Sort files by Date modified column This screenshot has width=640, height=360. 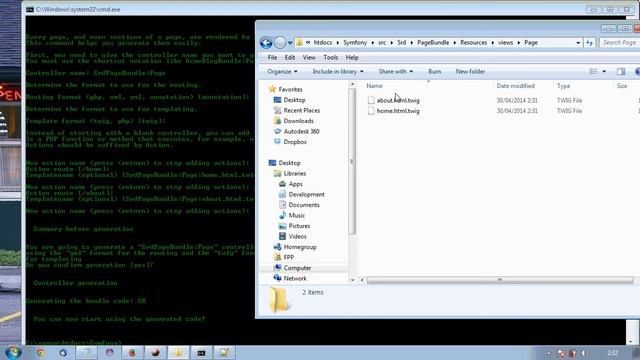tap(516, 86)
